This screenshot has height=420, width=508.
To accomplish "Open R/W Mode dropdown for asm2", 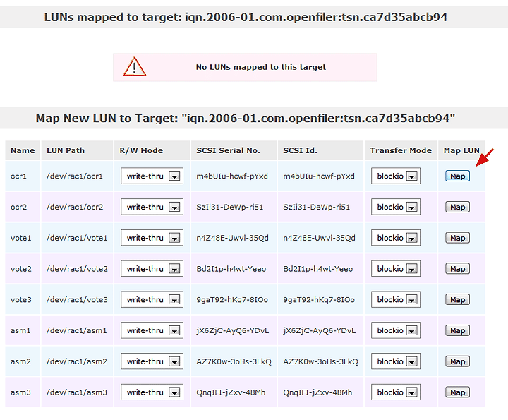I will pyautogui.click(x=152, y=361).
